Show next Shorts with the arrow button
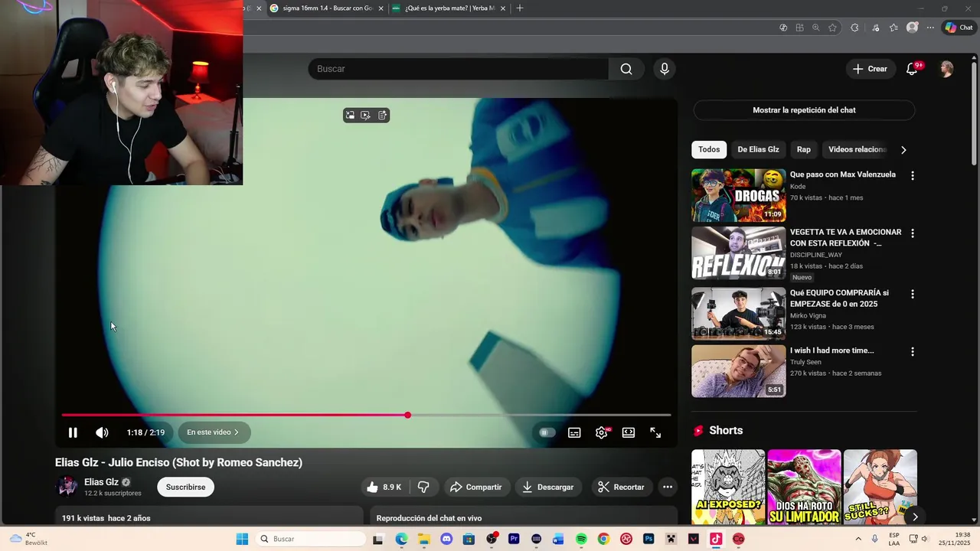Viewport: 980px width, 551px height. (915, 517)
